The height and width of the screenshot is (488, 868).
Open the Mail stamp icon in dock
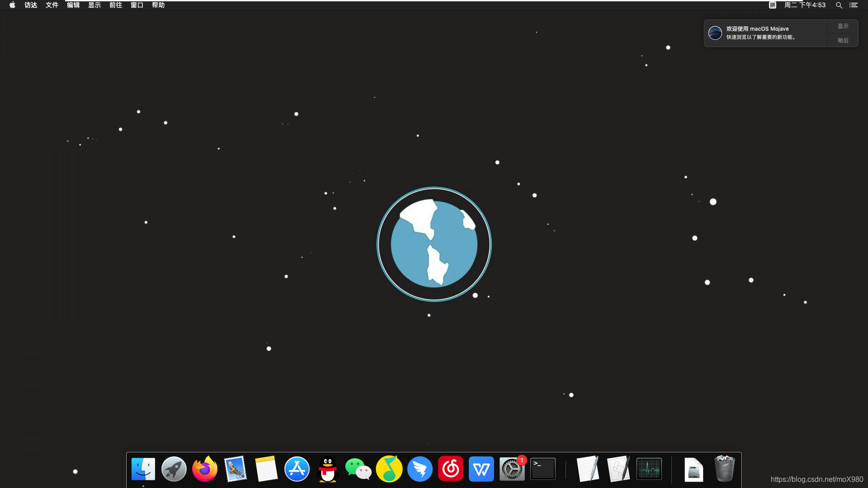tap(236, 469)
